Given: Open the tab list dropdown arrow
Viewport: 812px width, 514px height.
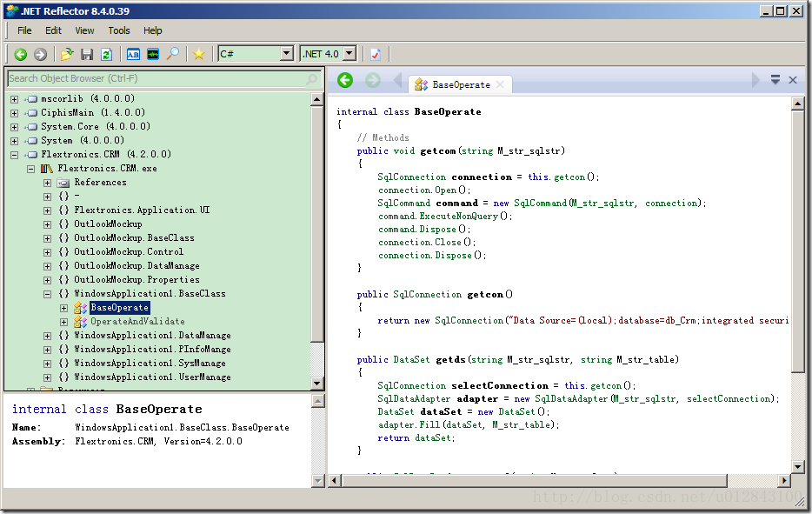Looking at the screenshot, I should click(775, 80).
